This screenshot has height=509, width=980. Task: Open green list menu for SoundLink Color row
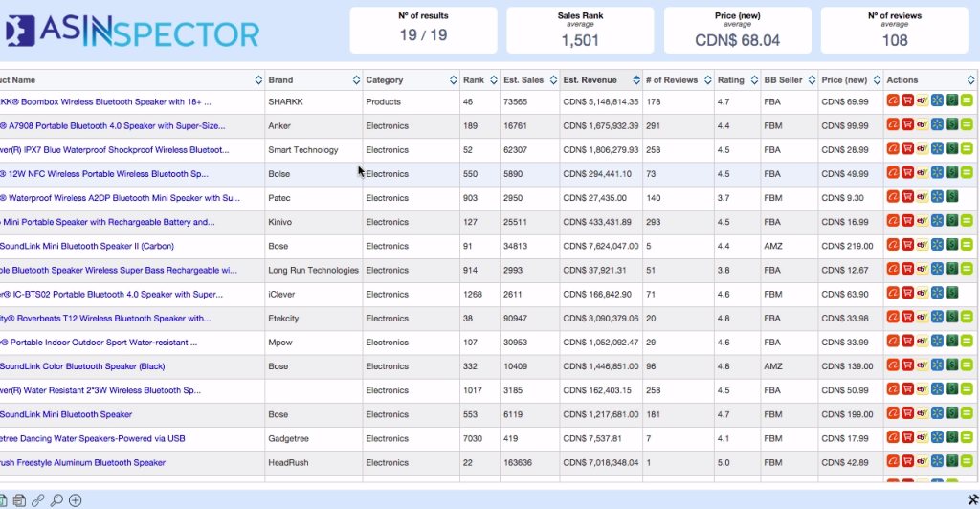point(967,365)
